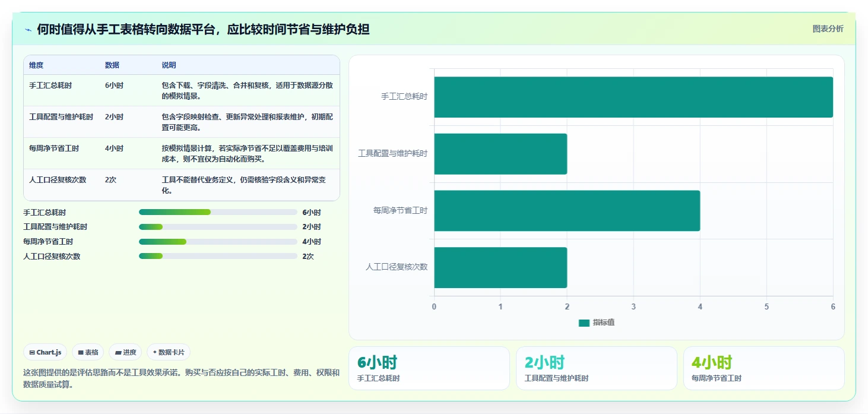This screenshot has height=414, width=868.
Task: Click the 2次 value beside the progress bar
Action: coord(308,257)
